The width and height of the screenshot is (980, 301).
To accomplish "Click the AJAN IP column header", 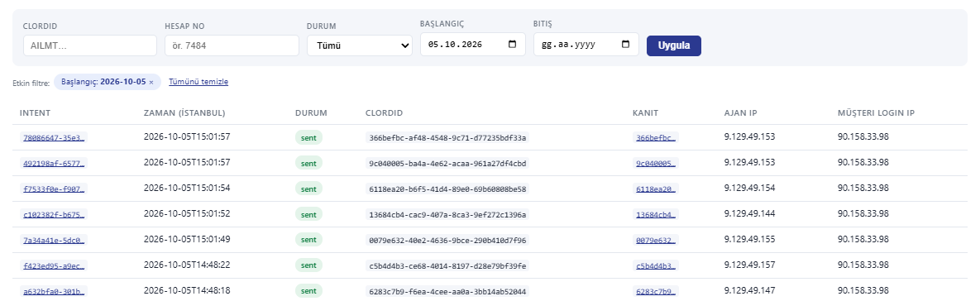I will 741,113.
